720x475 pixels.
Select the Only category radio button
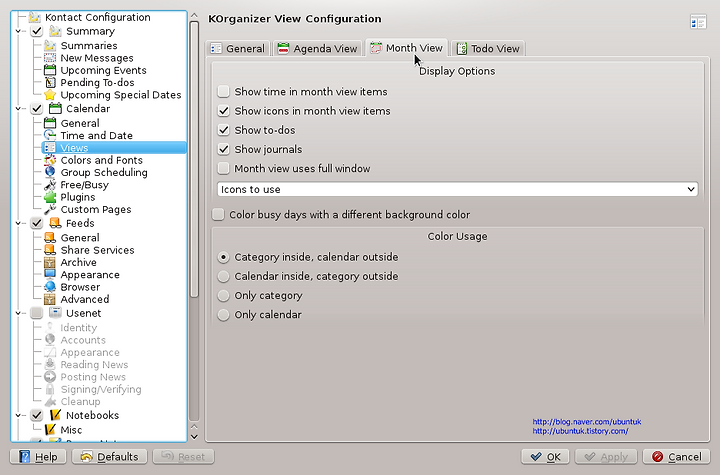[224, 295]
